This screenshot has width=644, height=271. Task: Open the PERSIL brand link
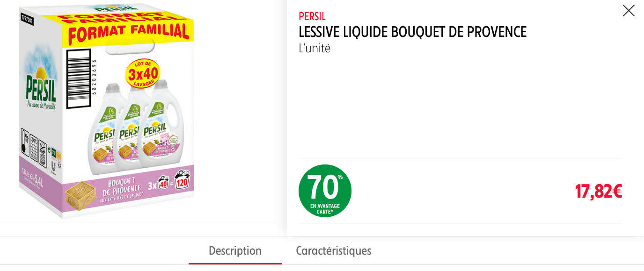point(311,17)
